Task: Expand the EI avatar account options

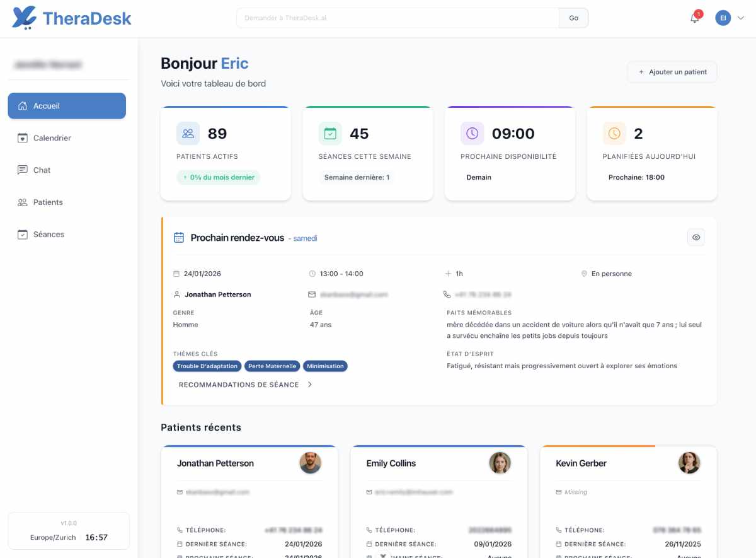Action: [x=723, y=18]
